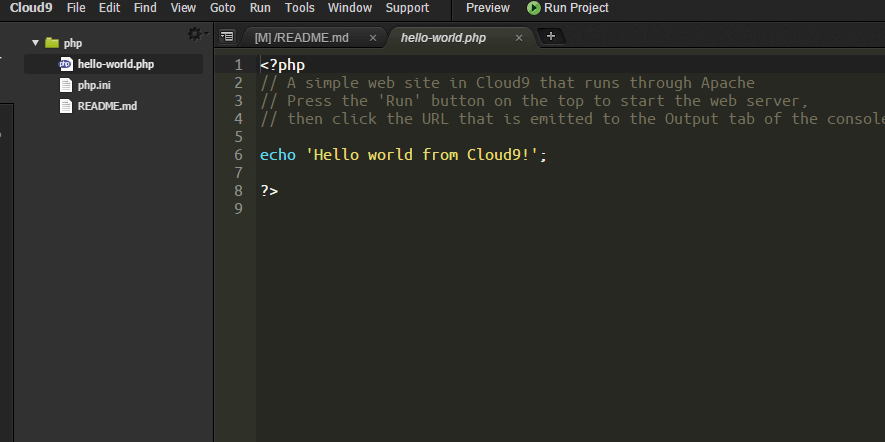
Task: Click the document icon beside README.md
Action: (66, 106)
